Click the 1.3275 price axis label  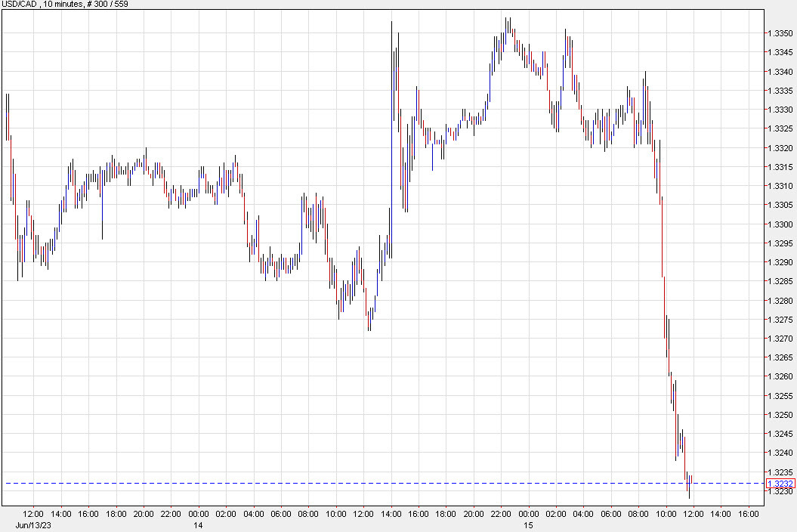(x=780, y=320)
